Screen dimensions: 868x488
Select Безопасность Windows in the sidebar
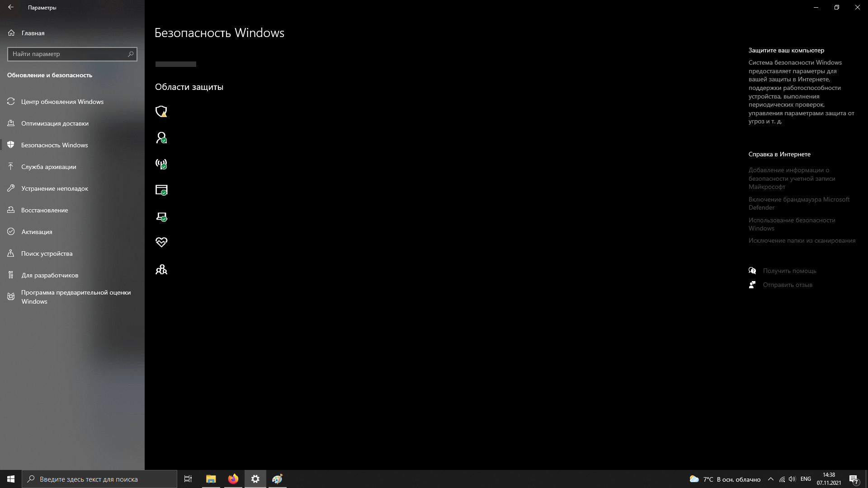coord(72,145)
